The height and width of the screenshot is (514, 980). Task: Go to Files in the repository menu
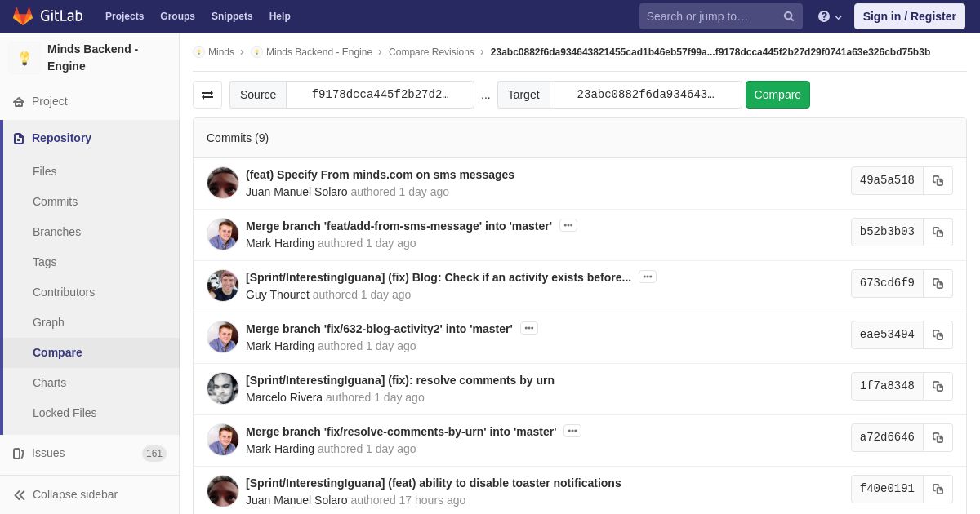point(45,171)
